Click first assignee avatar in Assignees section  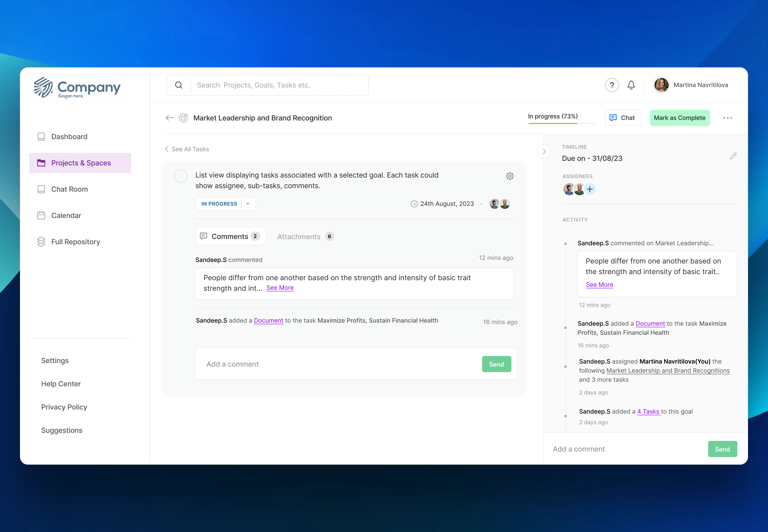(x=569, y=189)
